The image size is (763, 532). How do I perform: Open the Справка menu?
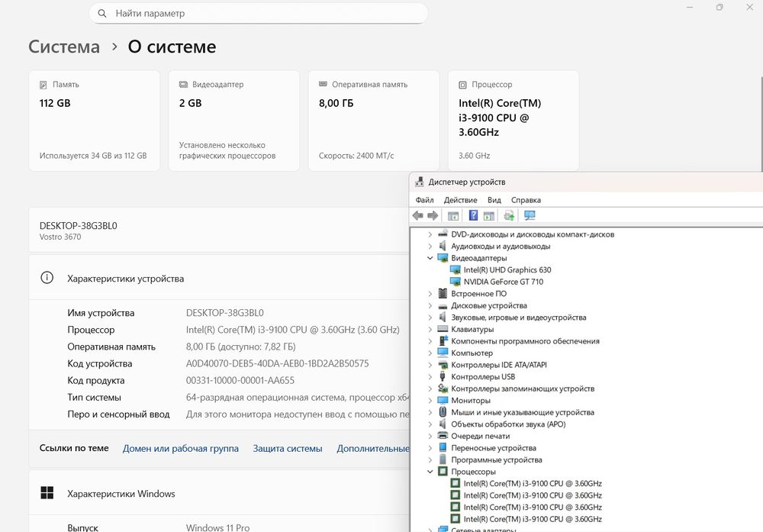coord(526,200)
